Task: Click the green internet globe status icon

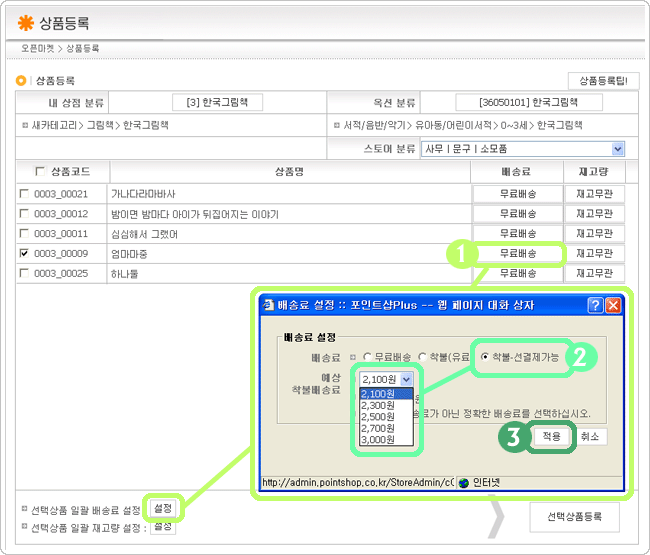Action: pos(463,482)
